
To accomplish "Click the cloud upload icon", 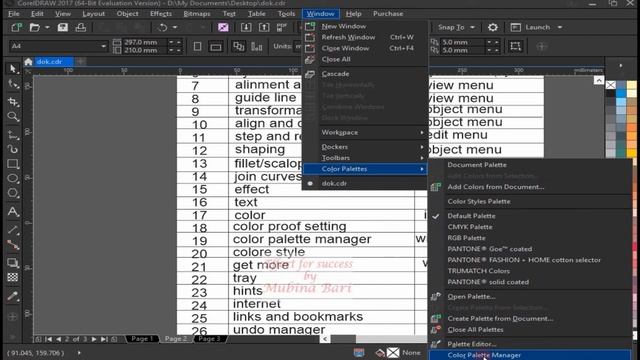I will pos(80,27).
